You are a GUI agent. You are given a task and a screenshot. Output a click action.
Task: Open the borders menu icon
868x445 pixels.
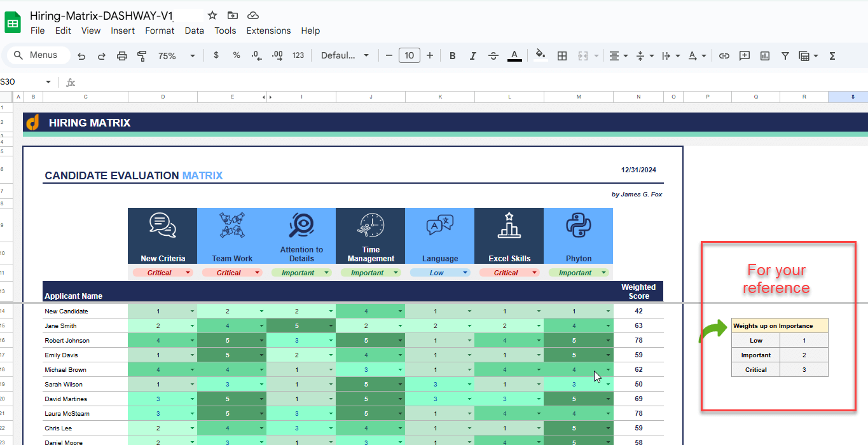click(561, 55)
